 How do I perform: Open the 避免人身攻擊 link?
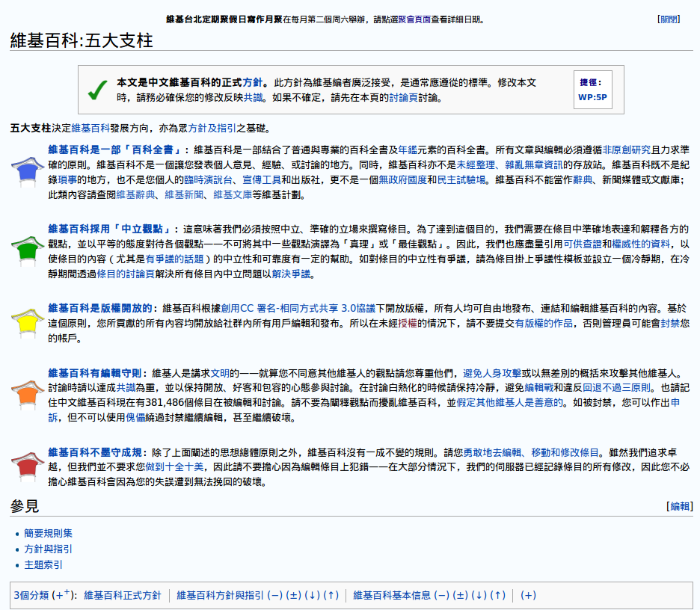[x=491, y=373]
